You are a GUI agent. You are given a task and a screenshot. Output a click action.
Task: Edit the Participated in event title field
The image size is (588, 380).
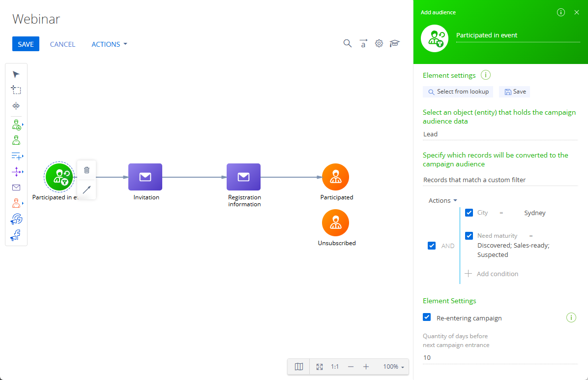pos(518,35)
